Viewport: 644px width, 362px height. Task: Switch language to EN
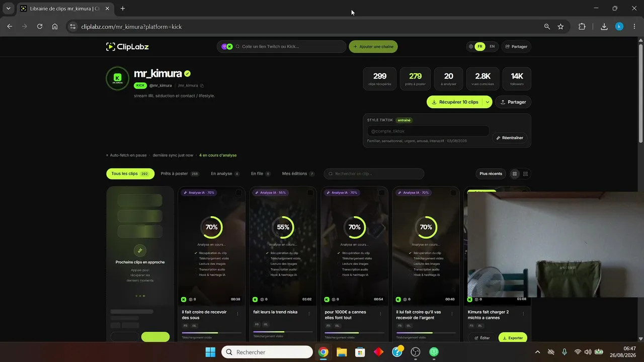tap(492, 47)
